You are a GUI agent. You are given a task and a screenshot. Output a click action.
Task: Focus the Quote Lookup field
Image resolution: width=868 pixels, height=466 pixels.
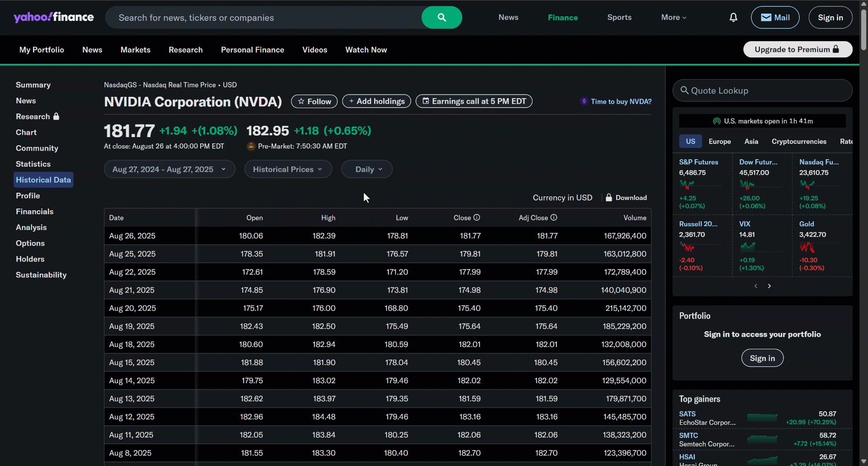762,90
